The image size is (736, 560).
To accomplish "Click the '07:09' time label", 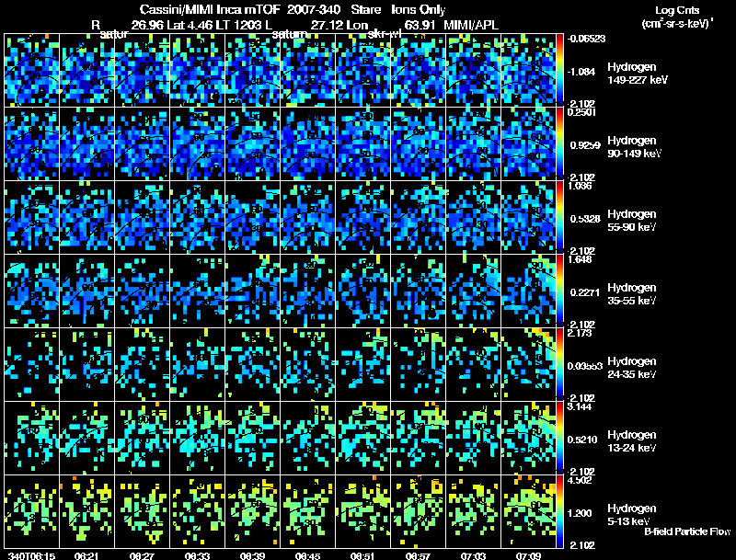I will click(x=528, y=556).
